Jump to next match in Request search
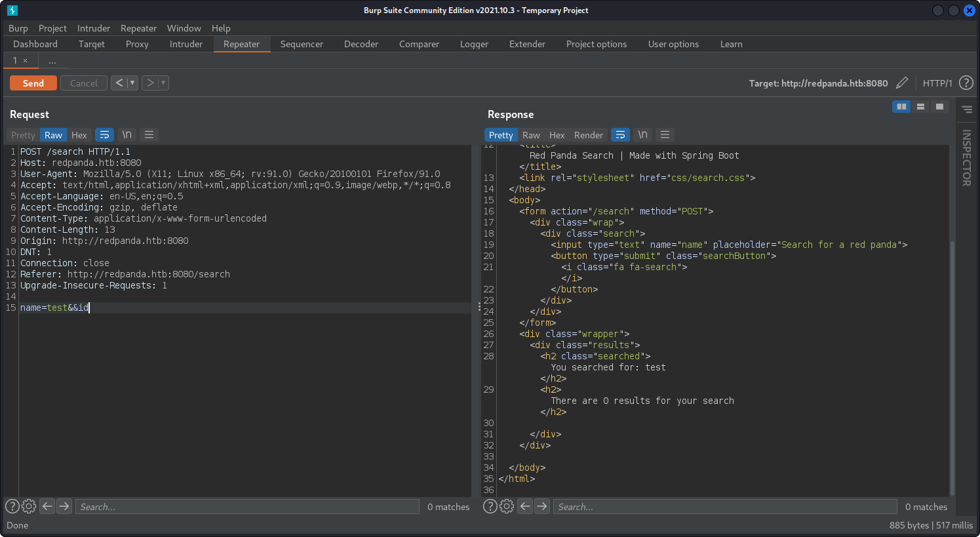This screenshot has width=980, height=537. [x=64, y=506]
